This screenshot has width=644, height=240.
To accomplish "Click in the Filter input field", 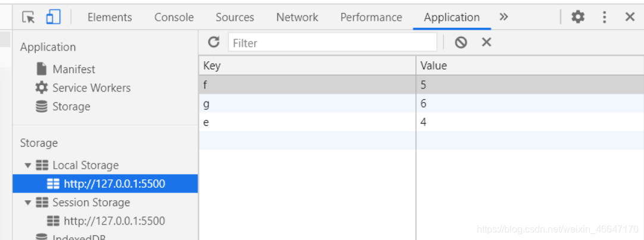I will (x=333, y=43).
